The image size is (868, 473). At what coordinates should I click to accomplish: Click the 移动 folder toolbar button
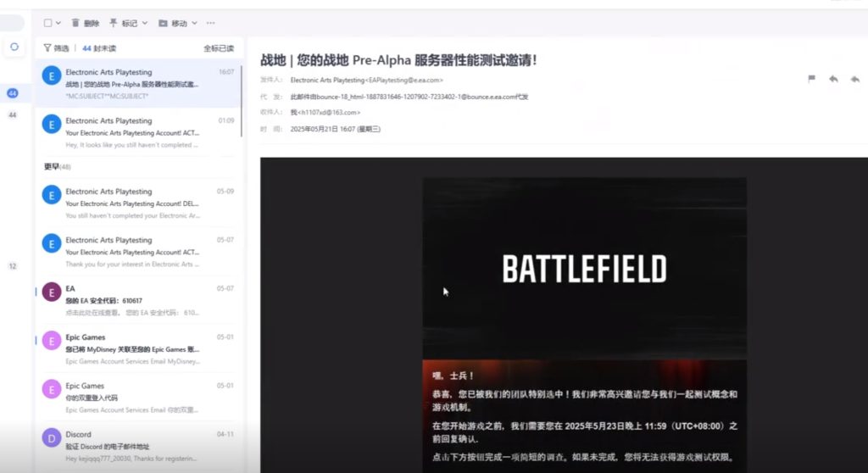coord(173,23)
